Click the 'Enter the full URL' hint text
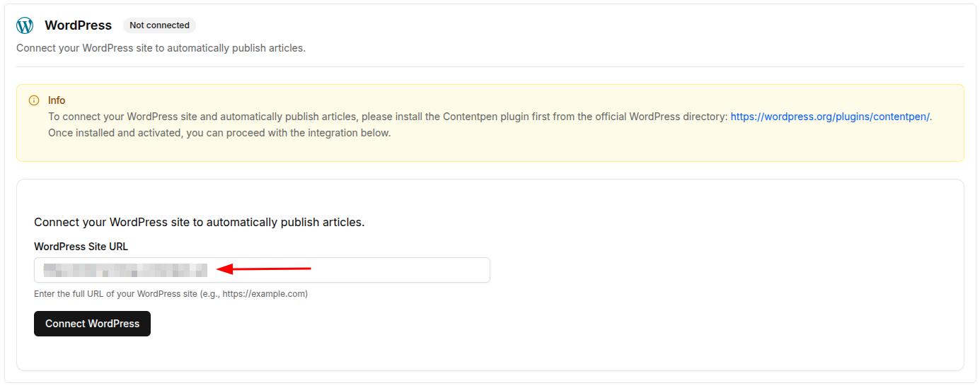This screenshot has height=388, width=980. [171, 294]
